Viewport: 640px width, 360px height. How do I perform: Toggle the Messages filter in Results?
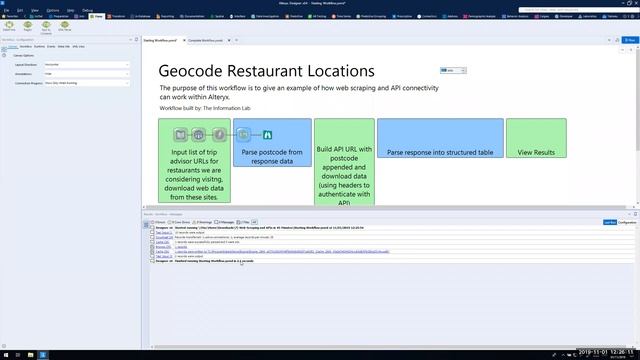click(224, 222)
